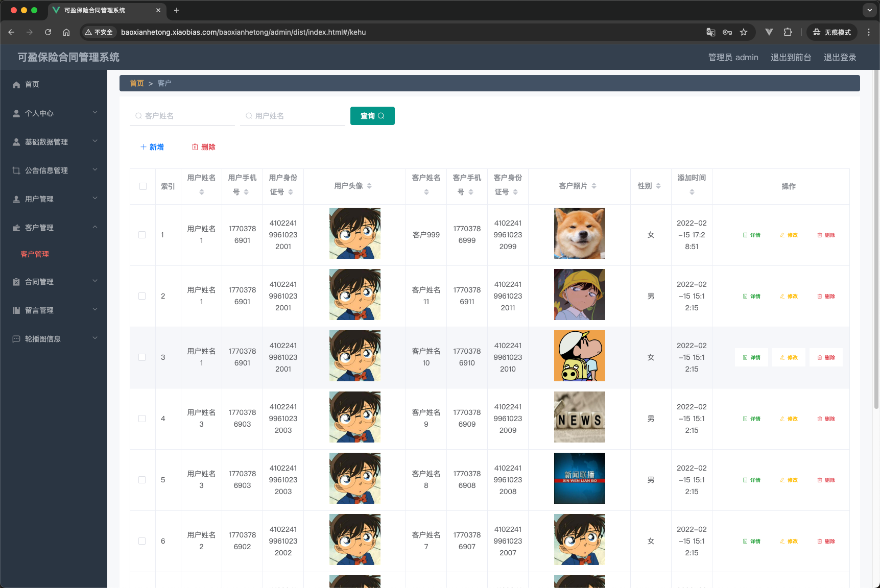Click the 合同管理 sidebar icon
The width and height of the screenshot is (880, 588).
pos(16,282)
